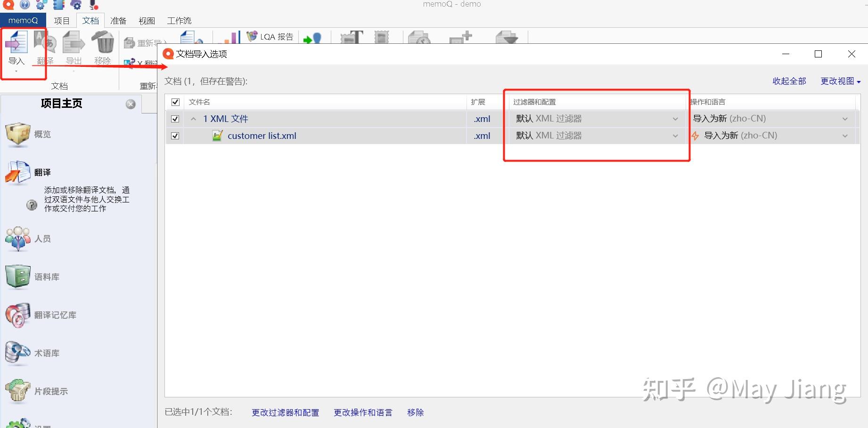Switch to the 准备 ribbon tab

click(118, 21)
